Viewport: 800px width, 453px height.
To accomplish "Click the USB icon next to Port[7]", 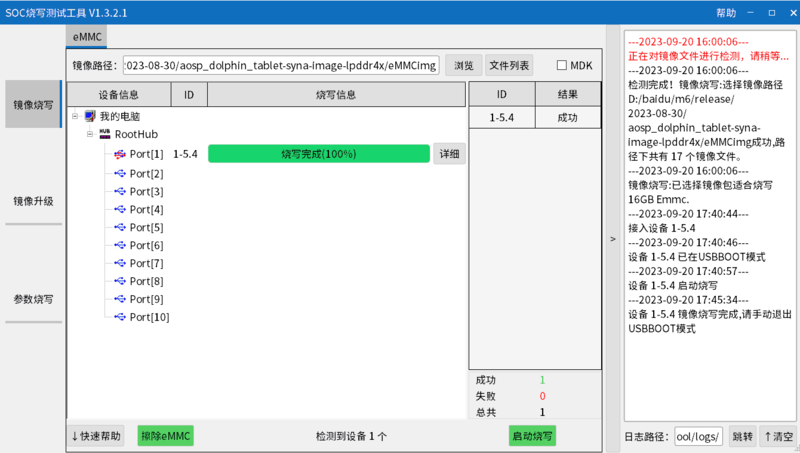I will 120,264.
